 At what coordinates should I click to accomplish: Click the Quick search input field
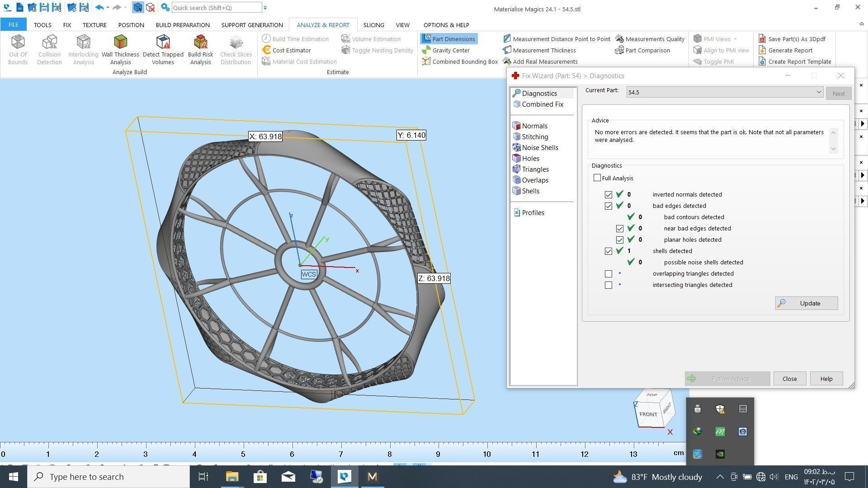click(216, 8)
